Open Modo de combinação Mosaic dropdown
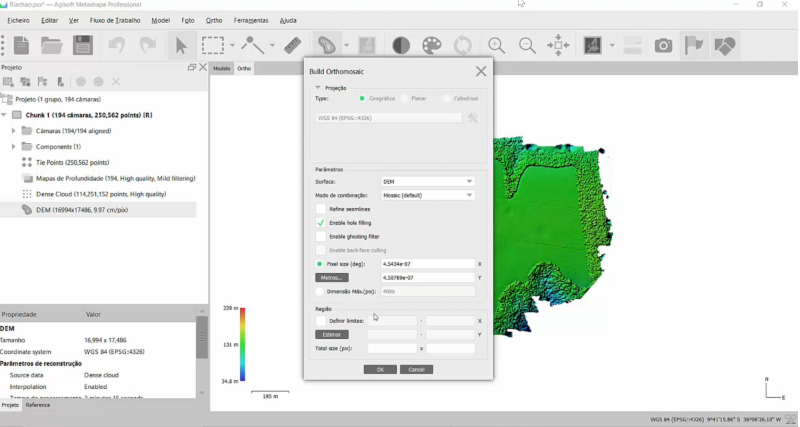 pyautogui.click(x=428, y=195)
